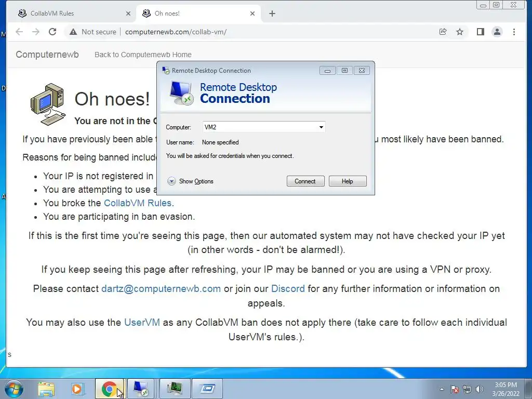532x399 pixels.
Task: Show hidden tray icons arrow
Action: pyautogui.click(x=442, y=389)
